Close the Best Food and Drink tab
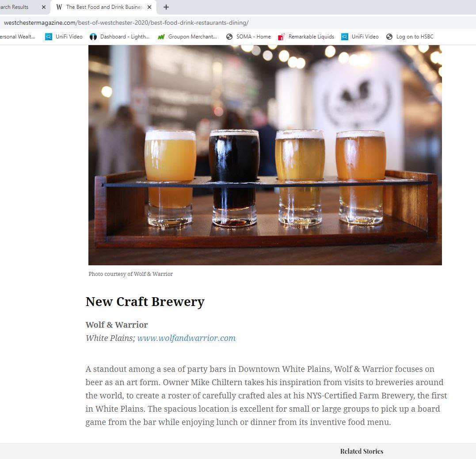This screenshot has width=476, height=459. (x=149, y=7)
